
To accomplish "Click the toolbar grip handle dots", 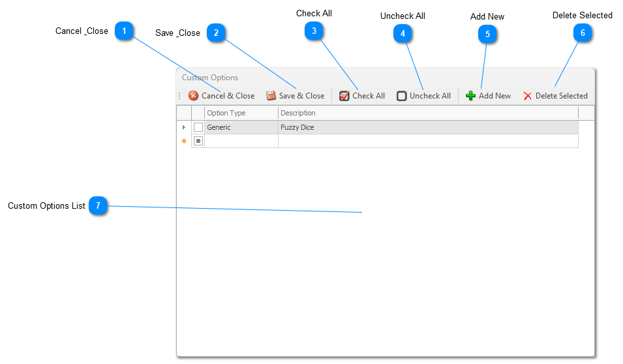I will tap(179, 96).
